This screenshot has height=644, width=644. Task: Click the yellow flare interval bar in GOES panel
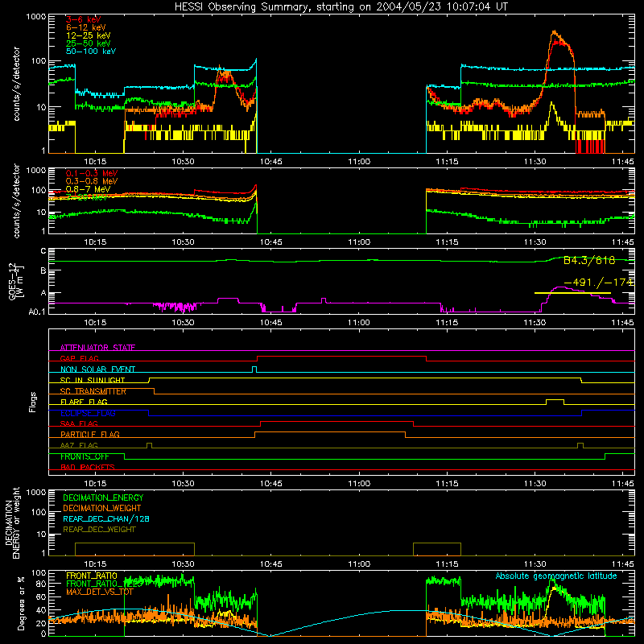(572, 293)
